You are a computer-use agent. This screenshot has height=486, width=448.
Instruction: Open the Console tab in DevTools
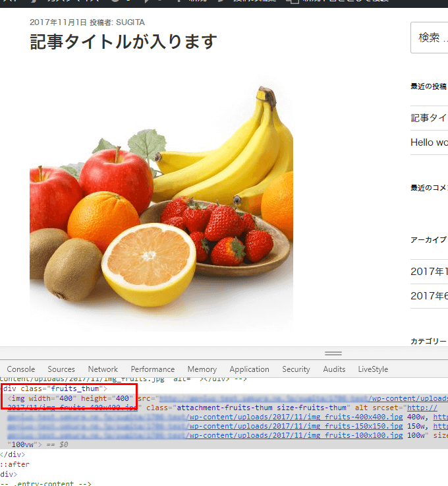pyautogui.click(x=20, y=369)
